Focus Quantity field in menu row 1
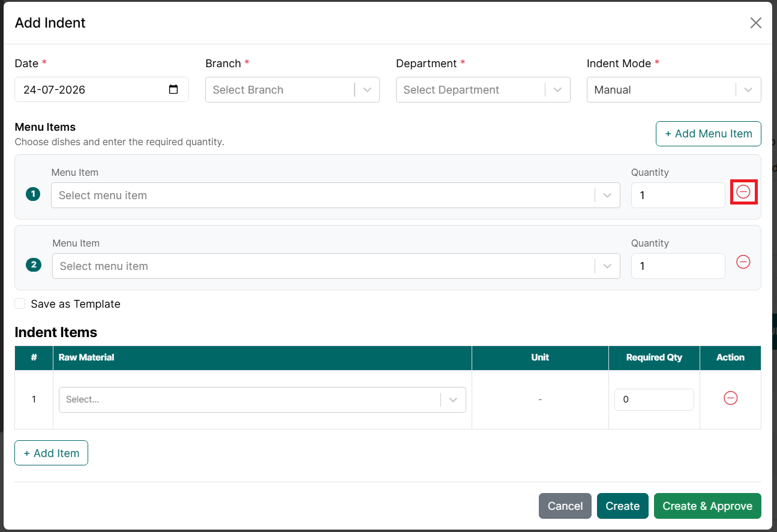The image size is (777, 532). pos(678,196)
